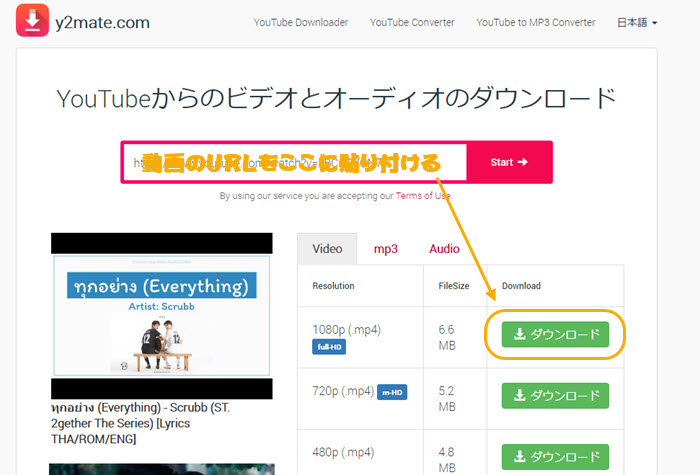Image resolution: width=700 pixels, height=475 pixels.
Task: Download the 720p mp4 version
Action: pyautogui.click(x=555, y=395)
